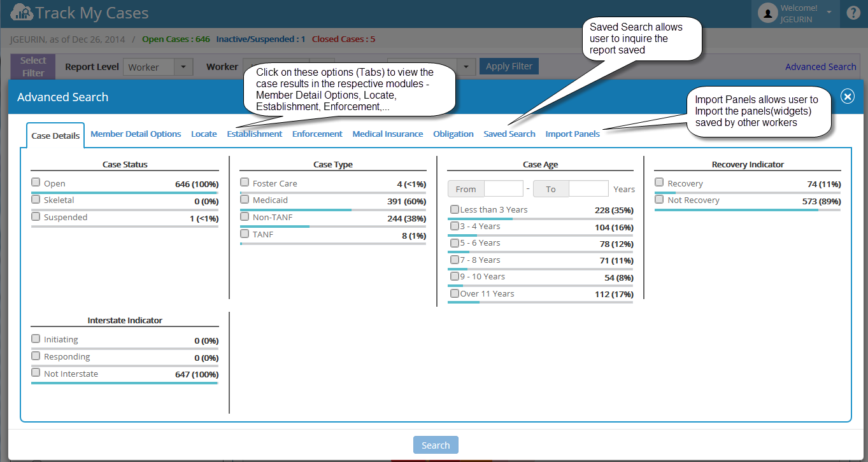Select the Not Interstate checkbox
Image resolution: width=868 pixels, height=462 pixels.
click(x=36, y=373)
